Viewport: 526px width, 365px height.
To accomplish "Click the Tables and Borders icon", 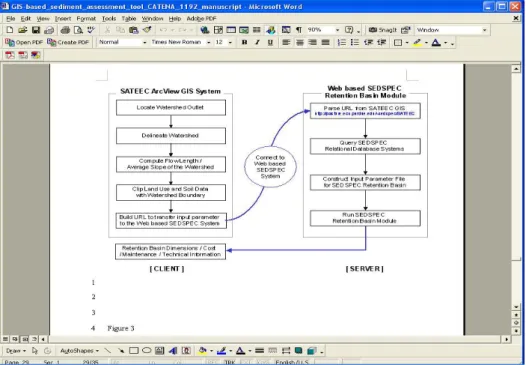I will pos(218,30).
